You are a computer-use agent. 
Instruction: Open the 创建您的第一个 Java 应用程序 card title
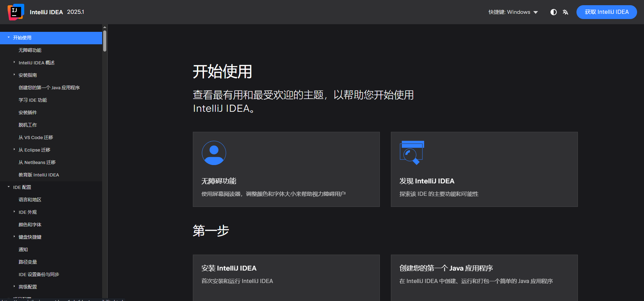446,268
